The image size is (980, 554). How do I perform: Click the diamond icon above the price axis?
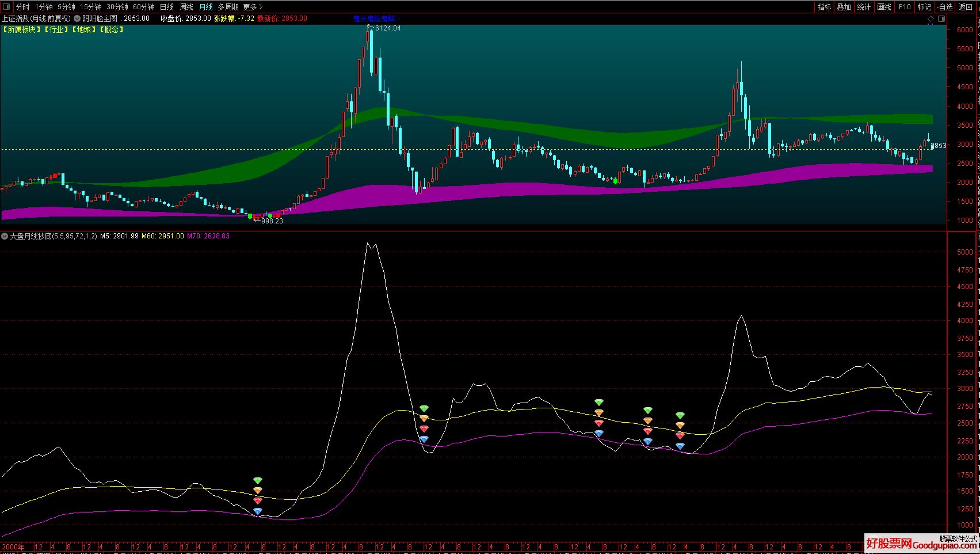click(x=931, y=19)
